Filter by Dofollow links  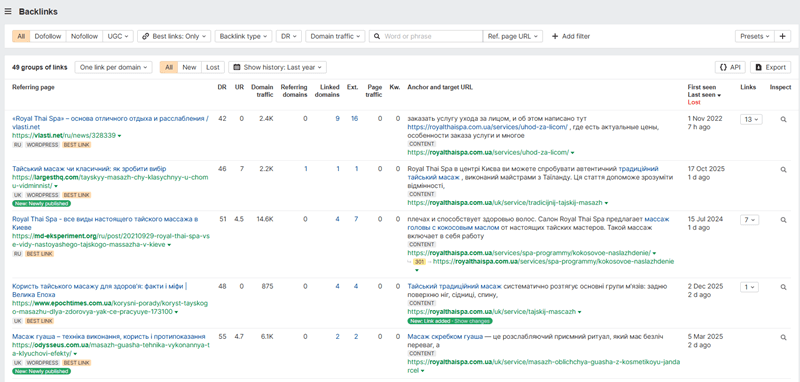(48, 36)
